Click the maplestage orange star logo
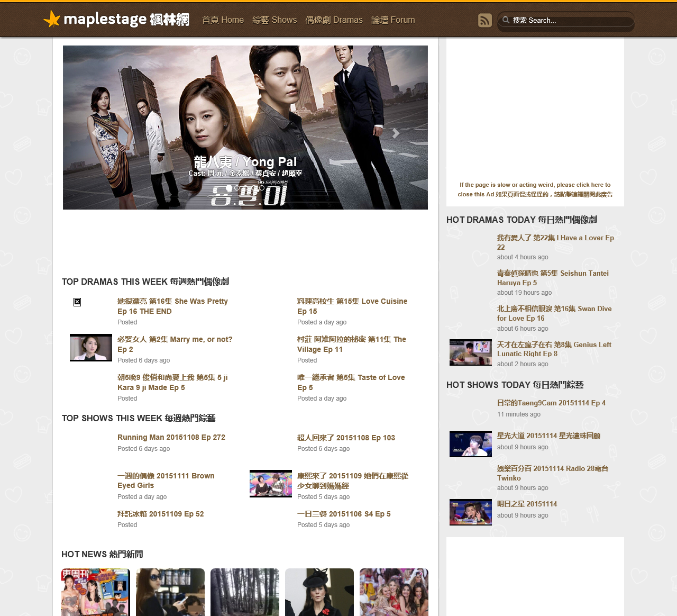Viewport: 677px width, 616px height. pos(52,19)
